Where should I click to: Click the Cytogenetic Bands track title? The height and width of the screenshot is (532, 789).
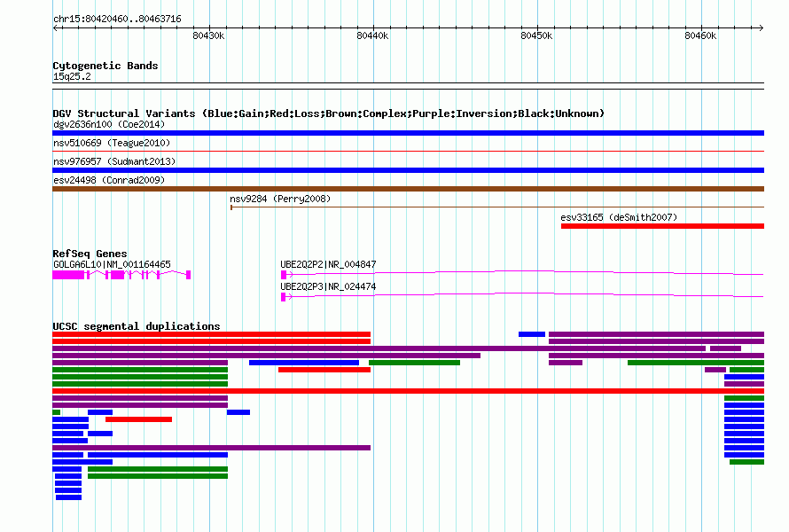pyautogui.click(x=105, y=66)
